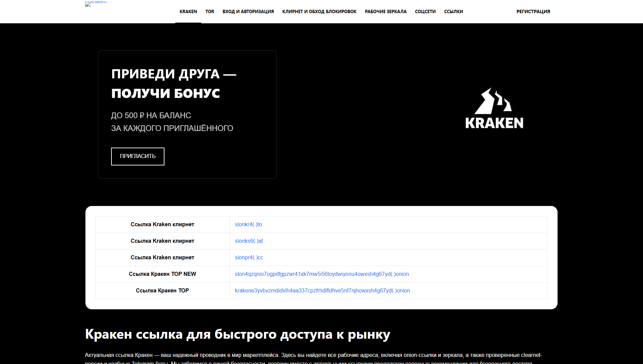The height and width of the screenshot is (364, 643).
Task: Click ЗА КАЖДОГО ПРИГЛАШЁННОГО text
Action: click(172, 128)
